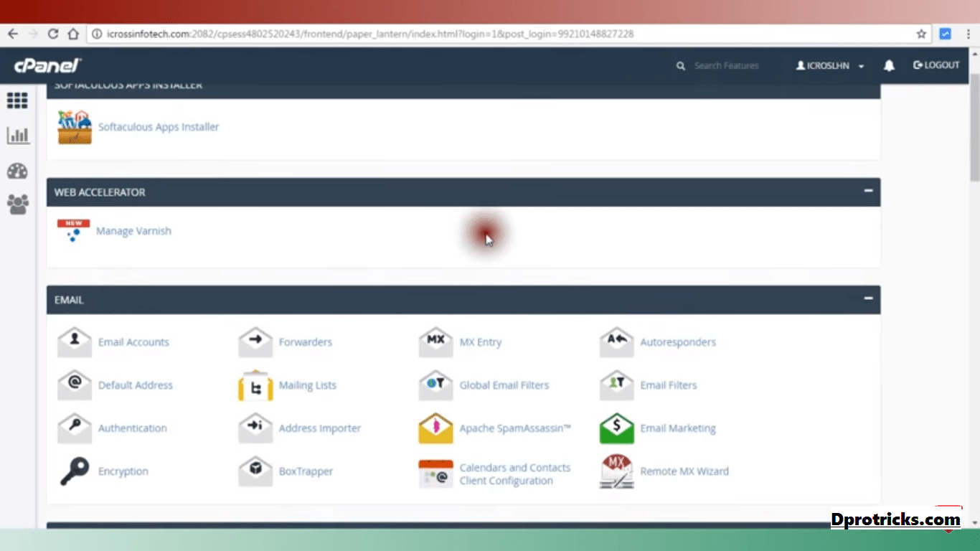Open the Authentication link
The width and height of the screenshot is (980, 551).
tap(133, 428)
